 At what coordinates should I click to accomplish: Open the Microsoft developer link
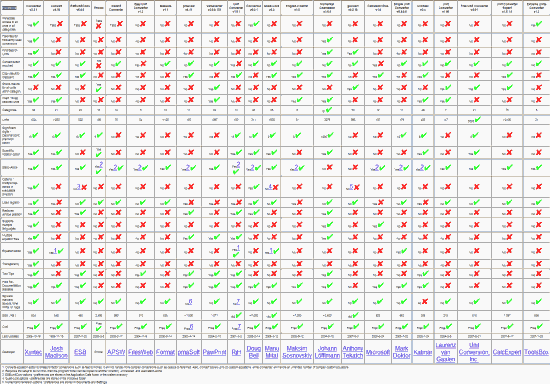[378, 352]
